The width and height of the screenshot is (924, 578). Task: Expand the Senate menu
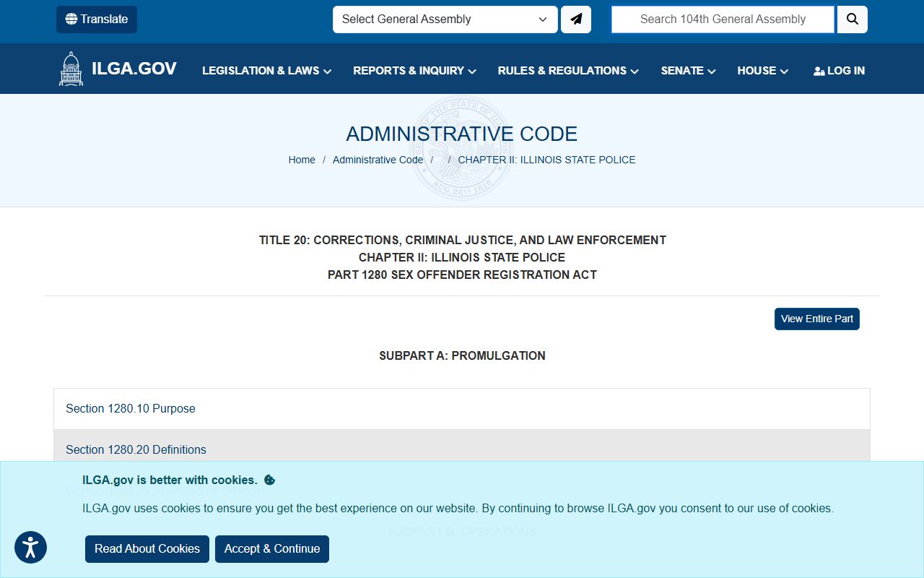pyautogui.click(x=688, y=71)
